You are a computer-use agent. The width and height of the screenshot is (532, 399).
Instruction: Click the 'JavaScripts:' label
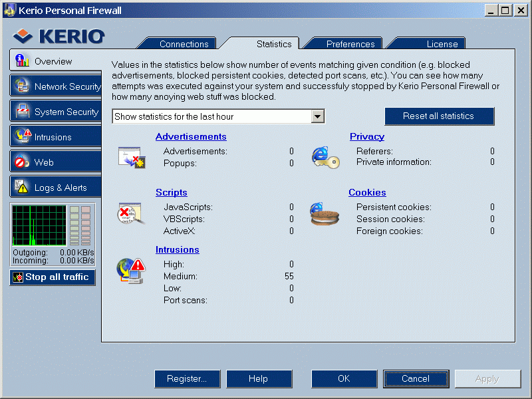(x=188, y=207)
